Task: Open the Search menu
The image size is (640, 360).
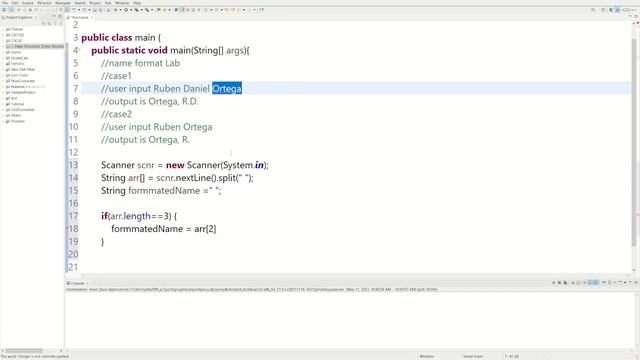Action: pos(80,3)
